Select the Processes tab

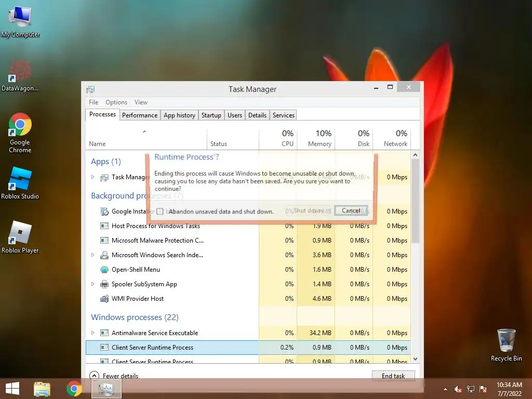point(102,114)
